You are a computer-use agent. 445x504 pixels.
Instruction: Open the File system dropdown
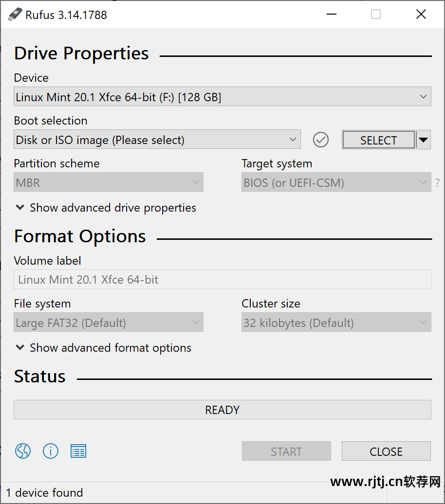(x=108, y=323)
